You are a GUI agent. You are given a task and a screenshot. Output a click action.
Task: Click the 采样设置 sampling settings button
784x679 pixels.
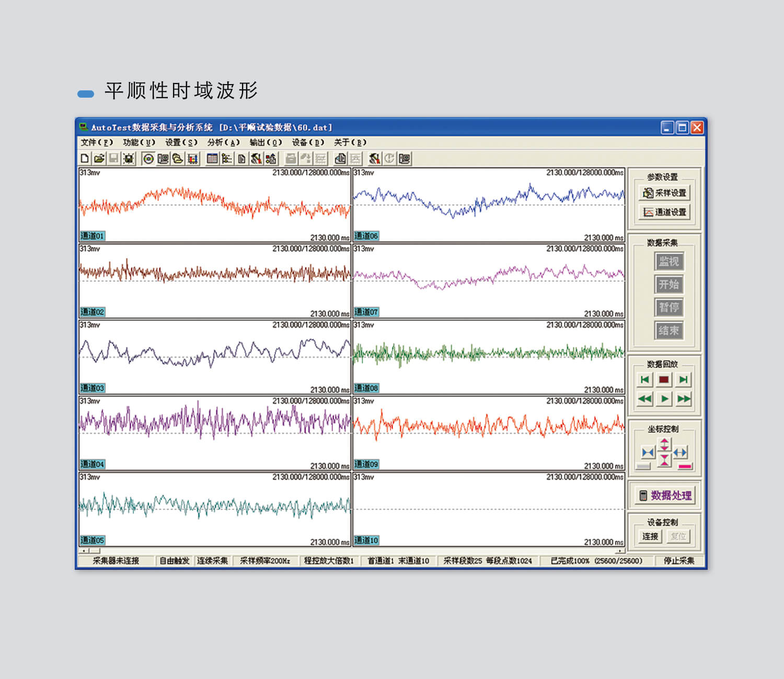[665, 193]
